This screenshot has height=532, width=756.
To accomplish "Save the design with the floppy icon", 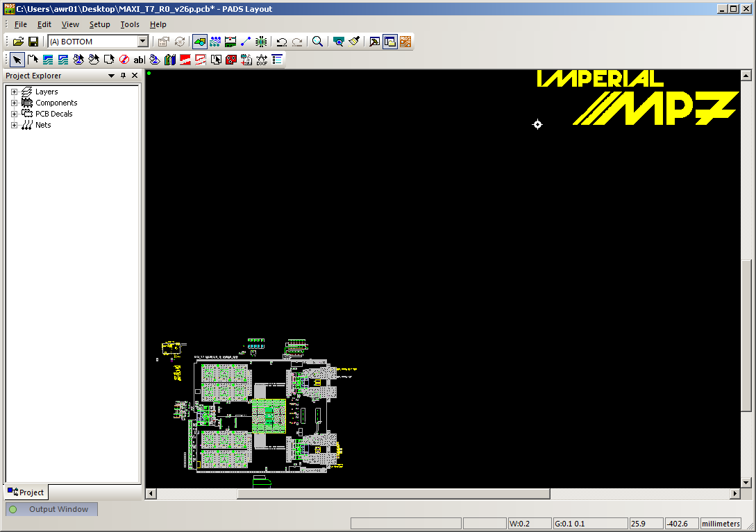I will 33,42.
